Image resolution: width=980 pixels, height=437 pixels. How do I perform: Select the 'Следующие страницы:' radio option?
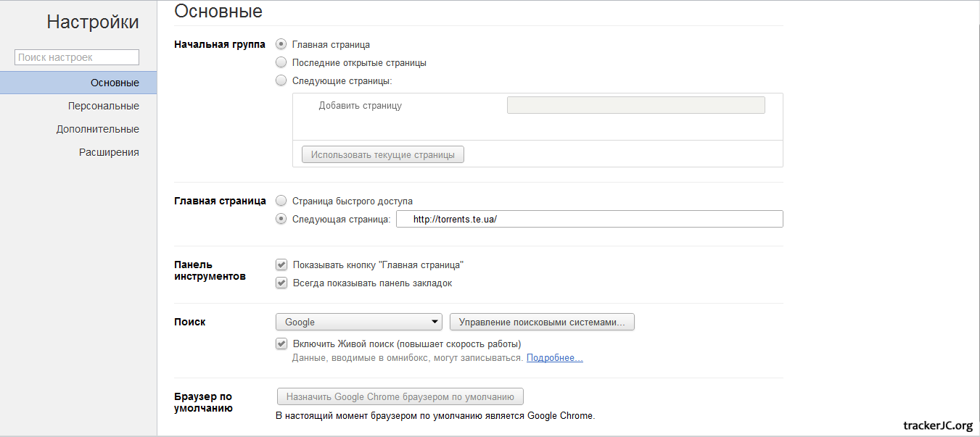pos(281,80)
